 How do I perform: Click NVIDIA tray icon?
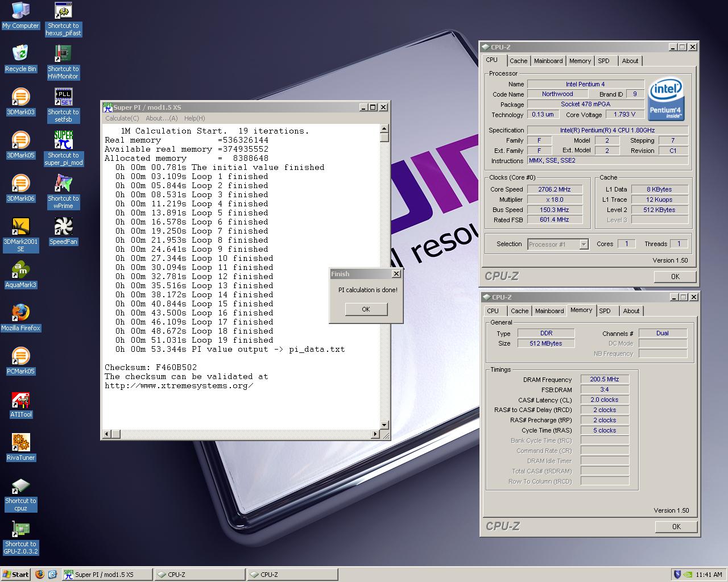pyautogui.click(x=688, y=575)
